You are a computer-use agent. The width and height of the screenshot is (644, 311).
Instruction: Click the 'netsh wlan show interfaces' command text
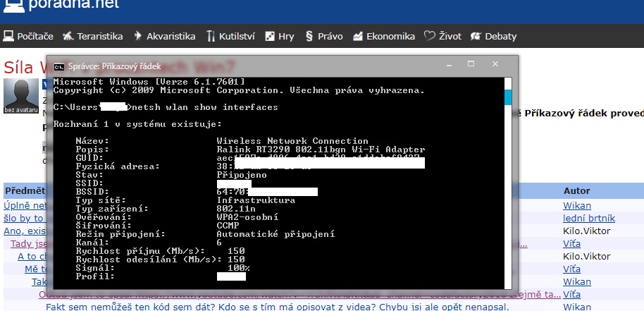[205, 107]
